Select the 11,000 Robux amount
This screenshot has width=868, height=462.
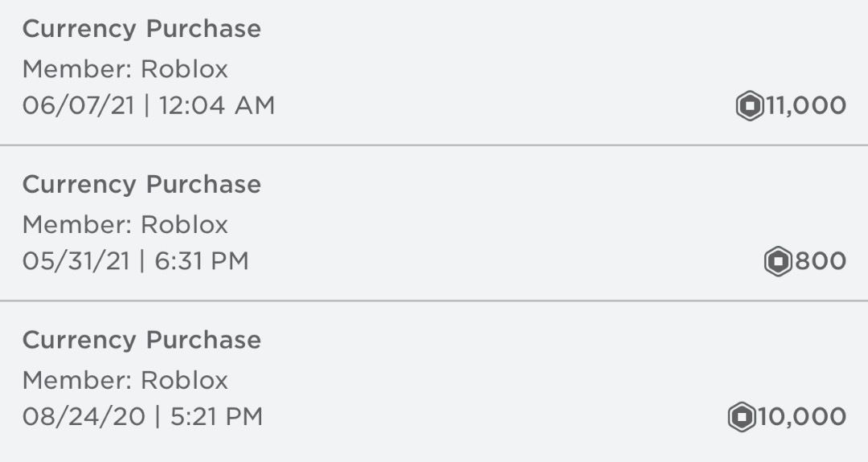pos(805,106)
